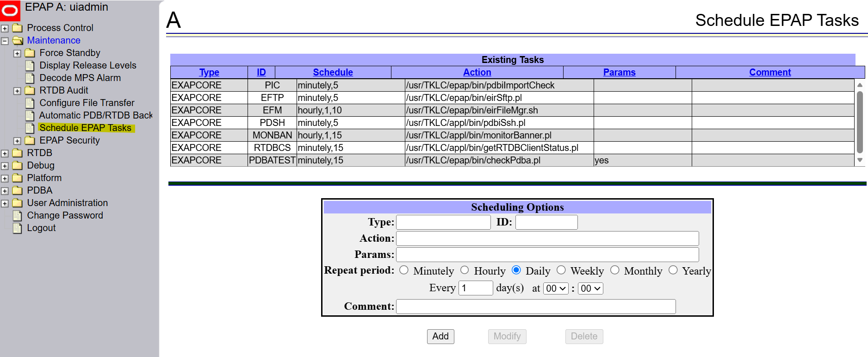Select the EFTP task row

pos(512,98)
